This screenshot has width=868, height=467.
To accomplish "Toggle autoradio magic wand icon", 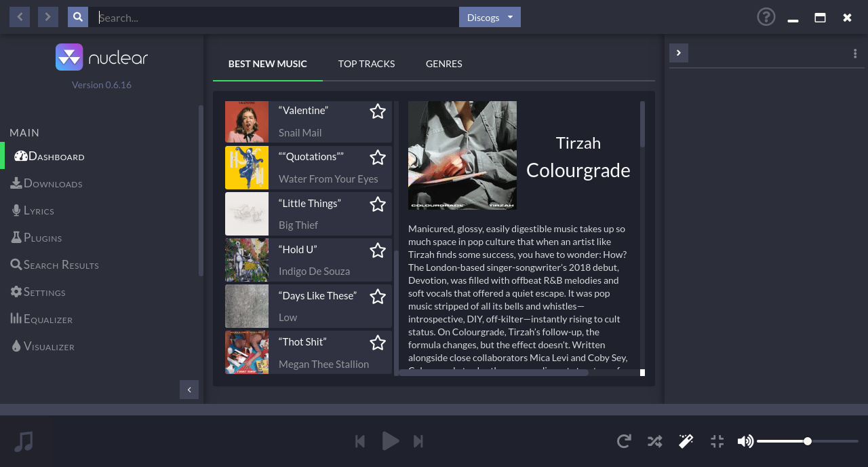I will pos(686,441).
